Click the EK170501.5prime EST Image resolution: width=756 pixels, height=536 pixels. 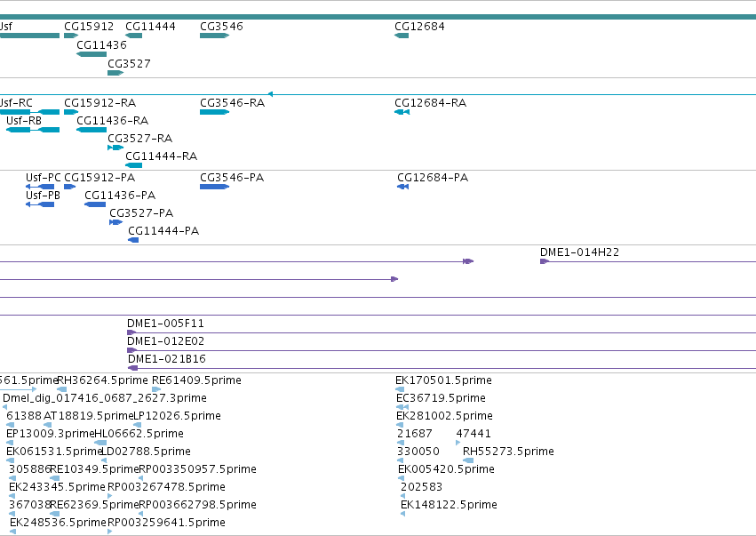(x=400, y=389)
